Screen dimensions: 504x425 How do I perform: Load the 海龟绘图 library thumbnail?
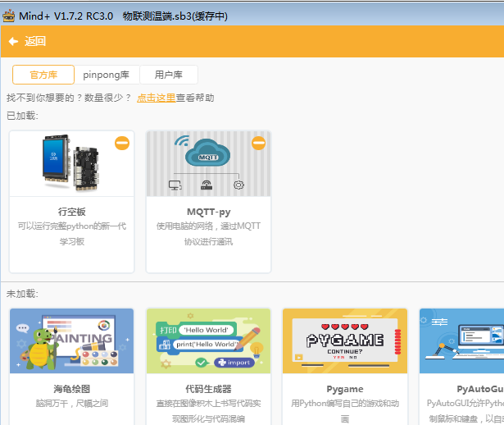coord(71,340)
